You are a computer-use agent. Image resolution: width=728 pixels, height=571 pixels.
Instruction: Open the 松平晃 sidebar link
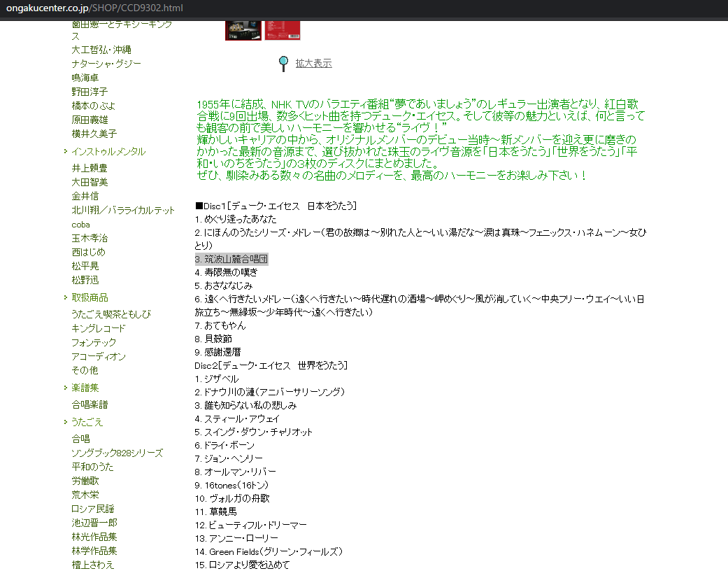[x=85, y=266]
